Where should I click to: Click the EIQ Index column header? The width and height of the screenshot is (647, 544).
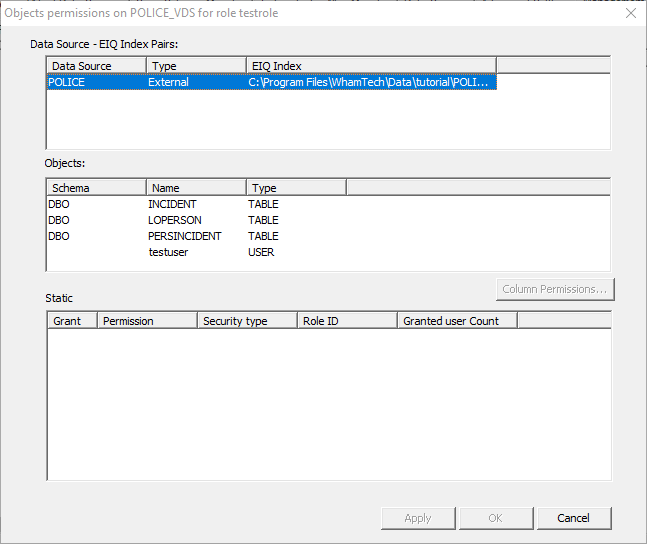pos(370,66)
